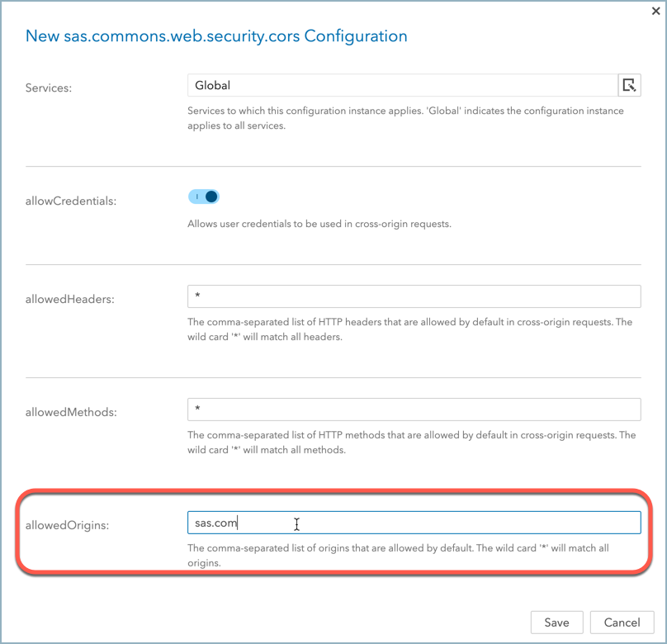
Task: Save the CORS configuration
Action: pos(557,623)
